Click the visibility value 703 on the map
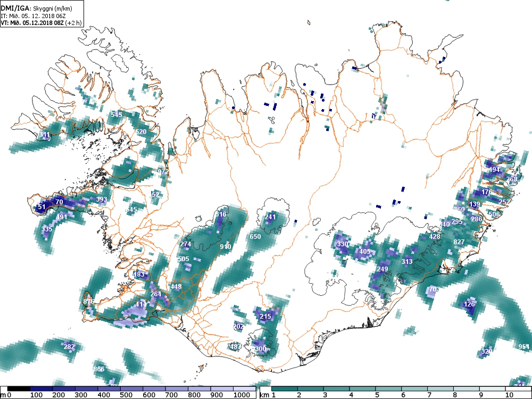Viewport: 532px width, 399px height. (x=434, y=289)
